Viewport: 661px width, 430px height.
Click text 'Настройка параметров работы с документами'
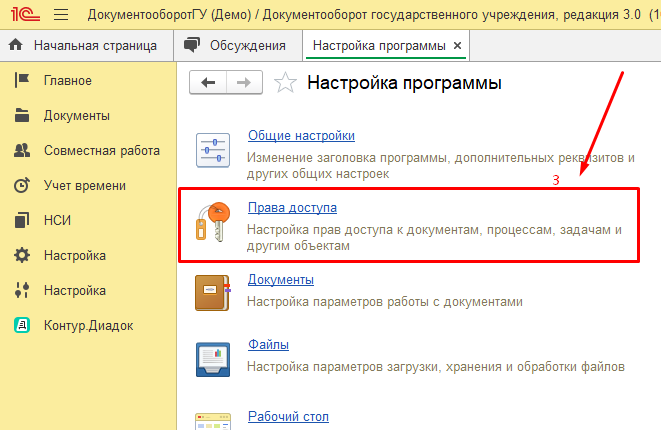pos(385,302)
